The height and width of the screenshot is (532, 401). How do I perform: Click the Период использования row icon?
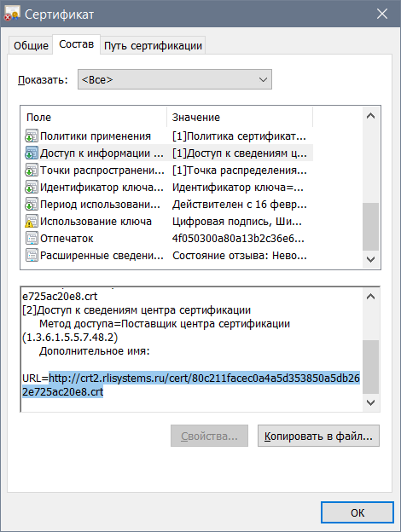point(32,205)
